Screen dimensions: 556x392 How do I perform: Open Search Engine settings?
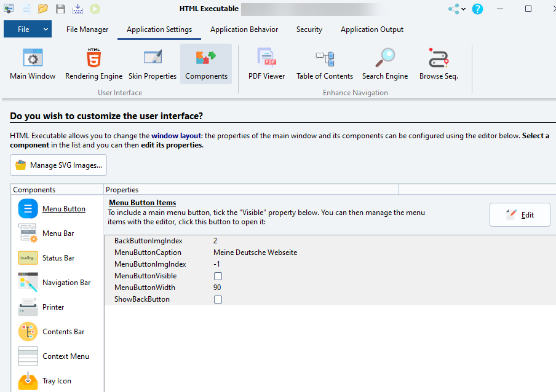[385, 65]
